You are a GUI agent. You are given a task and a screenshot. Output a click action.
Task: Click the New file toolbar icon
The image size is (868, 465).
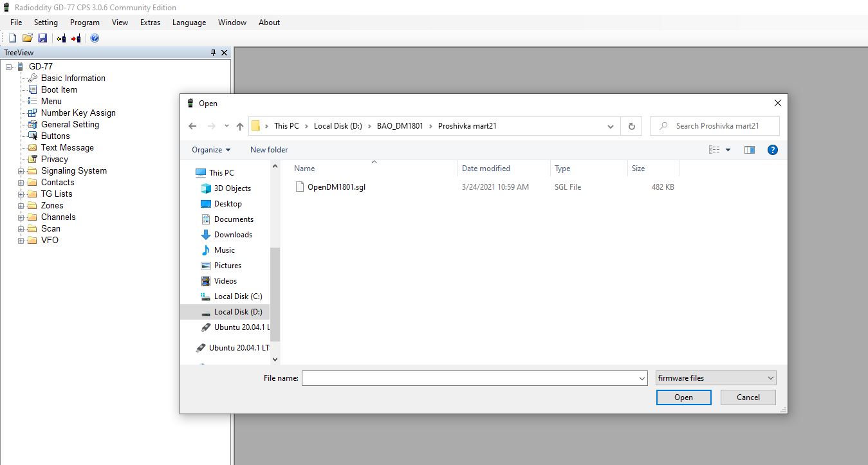(12, 39)
